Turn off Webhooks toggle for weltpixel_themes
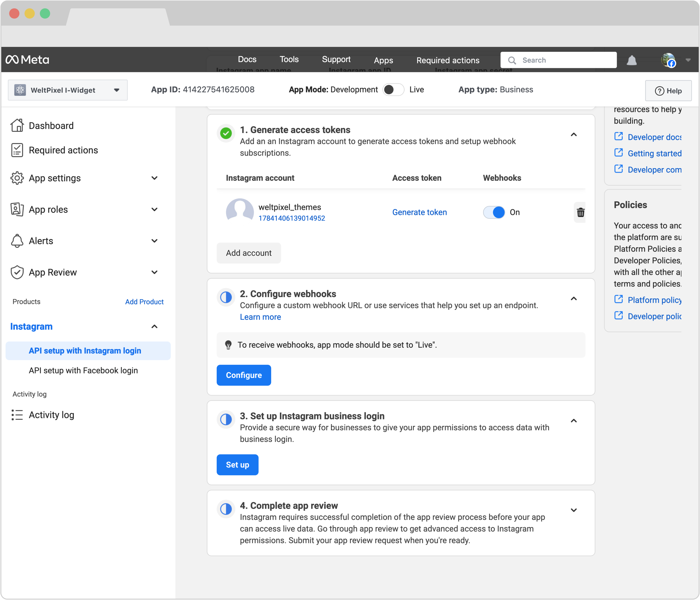The image size is (700, 600). [494, 212]
